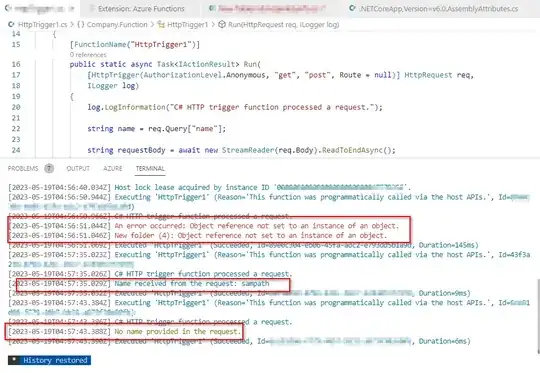Click the class icon before HttpTrigger1 breadcrumb
This screenshot has height=373, width=540.
click(x=161, y=24)
